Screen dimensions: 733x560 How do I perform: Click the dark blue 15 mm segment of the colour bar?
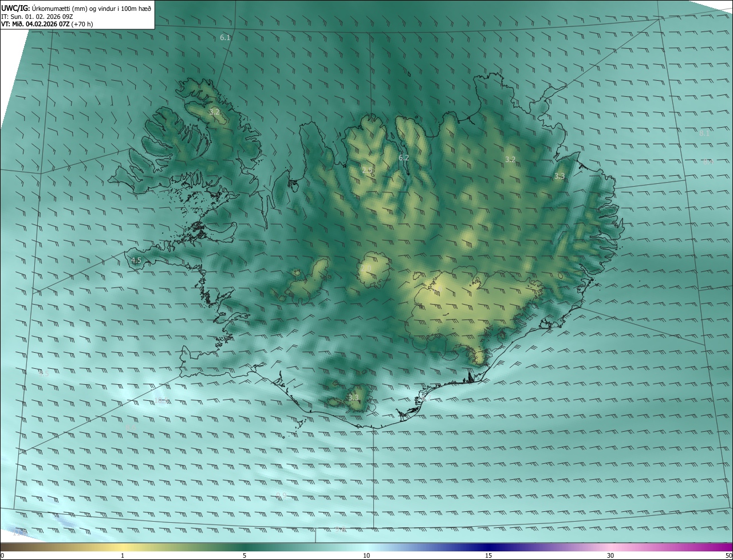[x=488, y=547]
